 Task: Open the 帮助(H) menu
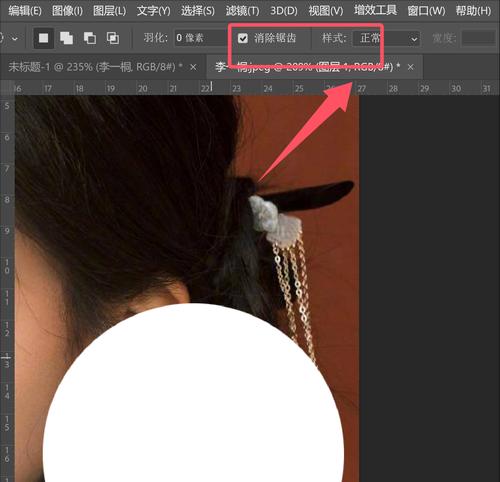coord(473,11)
